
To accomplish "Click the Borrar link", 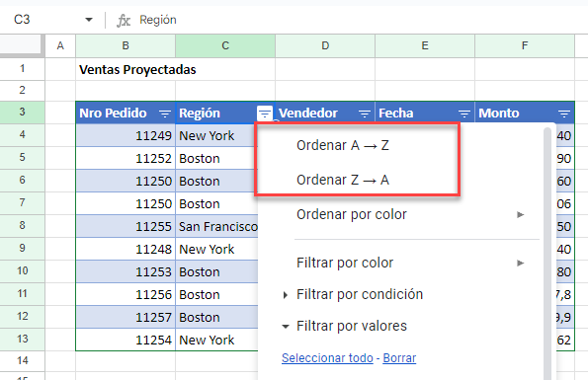I will (x=399, y=358).
